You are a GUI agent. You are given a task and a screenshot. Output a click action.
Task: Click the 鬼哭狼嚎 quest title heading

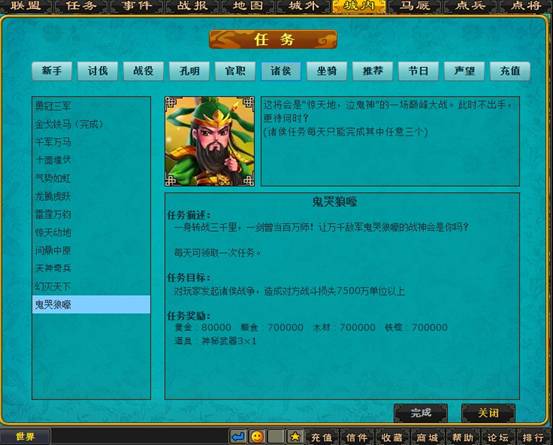334,202
